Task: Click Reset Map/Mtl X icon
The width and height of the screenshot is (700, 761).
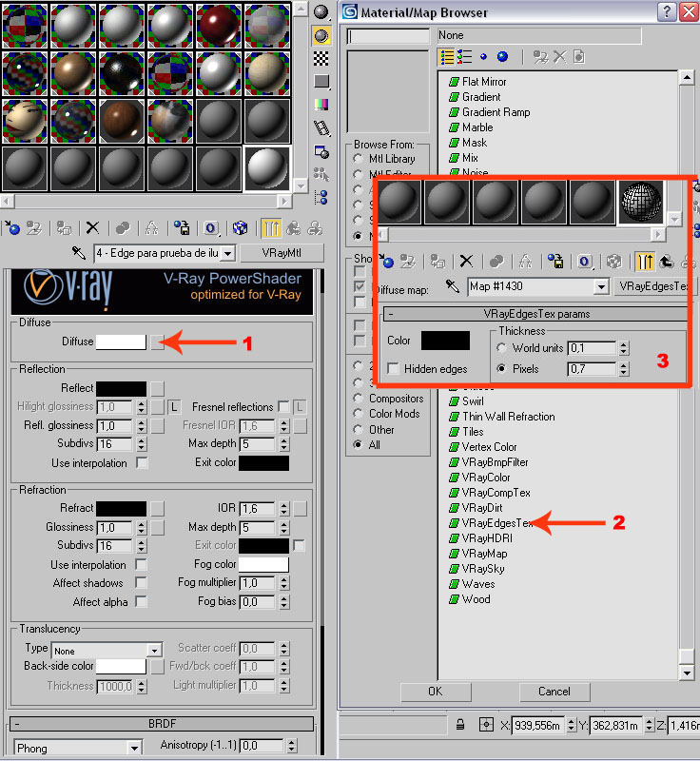Action: coord(92,227)
